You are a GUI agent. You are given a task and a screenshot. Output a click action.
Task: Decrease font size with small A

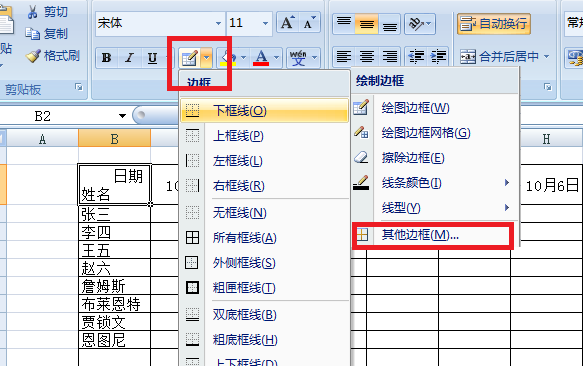(309, 23)
